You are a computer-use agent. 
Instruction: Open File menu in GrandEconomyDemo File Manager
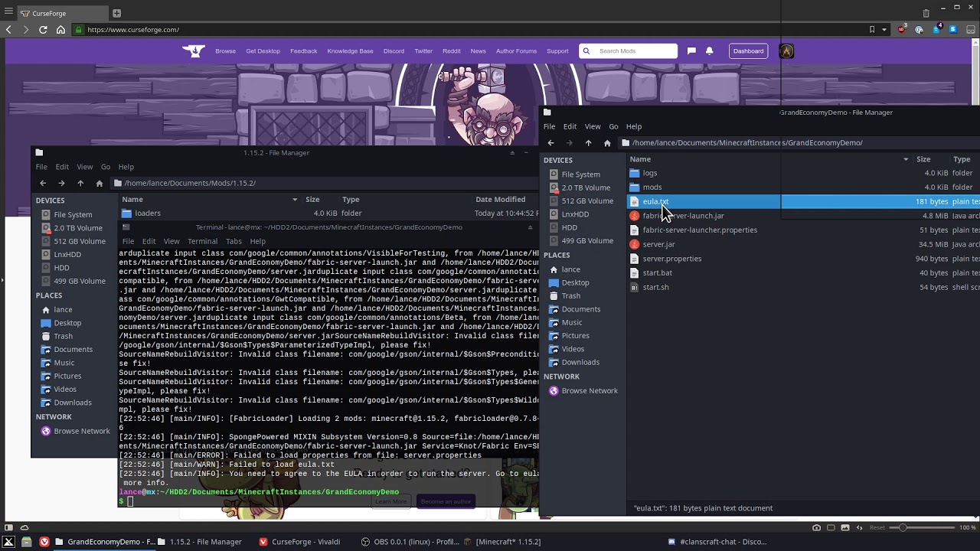[x=549, y=126]
